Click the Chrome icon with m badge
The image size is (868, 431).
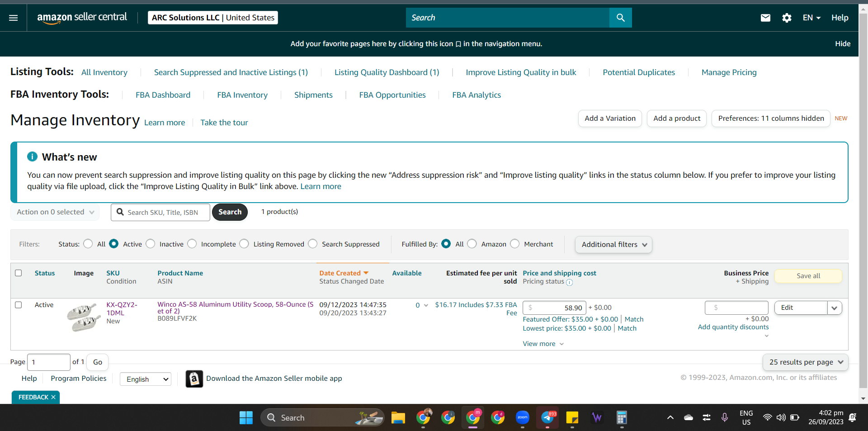click(473, 417)
